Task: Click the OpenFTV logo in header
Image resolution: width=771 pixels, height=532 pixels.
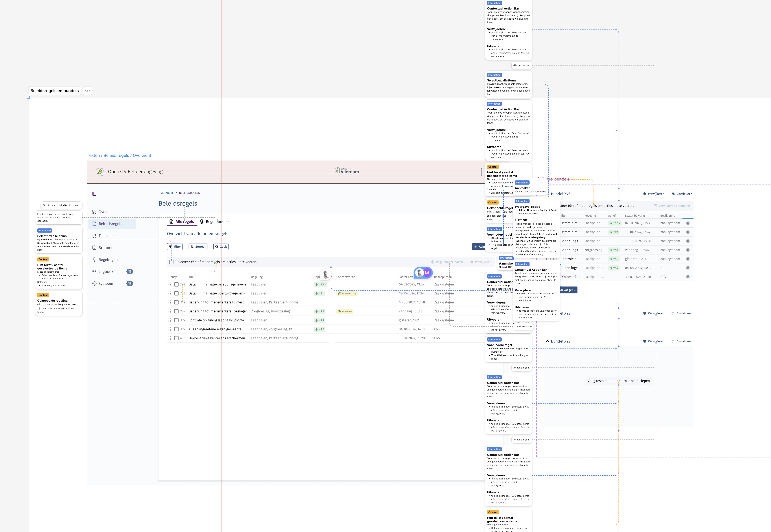Action: click(99, 172)
